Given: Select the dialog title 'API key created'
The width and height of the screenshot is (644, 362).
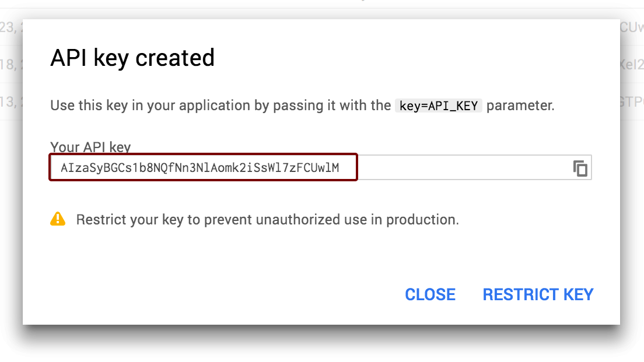Looking at the screenshot, I should coord(133,57).
